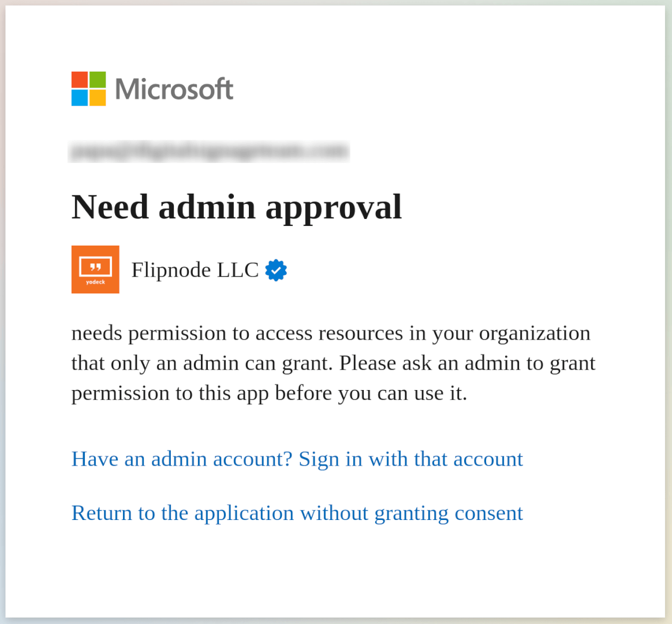Click 'Sign in with that account' portion of link
The width and height of the screenshot is (672, 624).
410,459
